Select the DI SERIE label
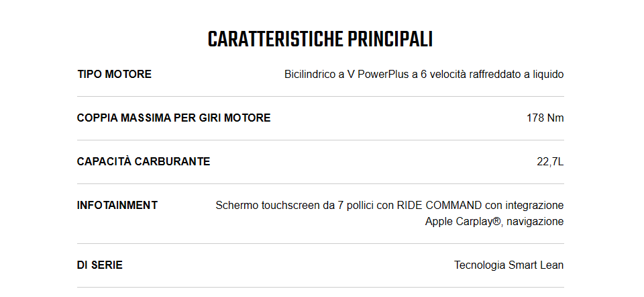 pyautogui.click(x=100, y=265)
